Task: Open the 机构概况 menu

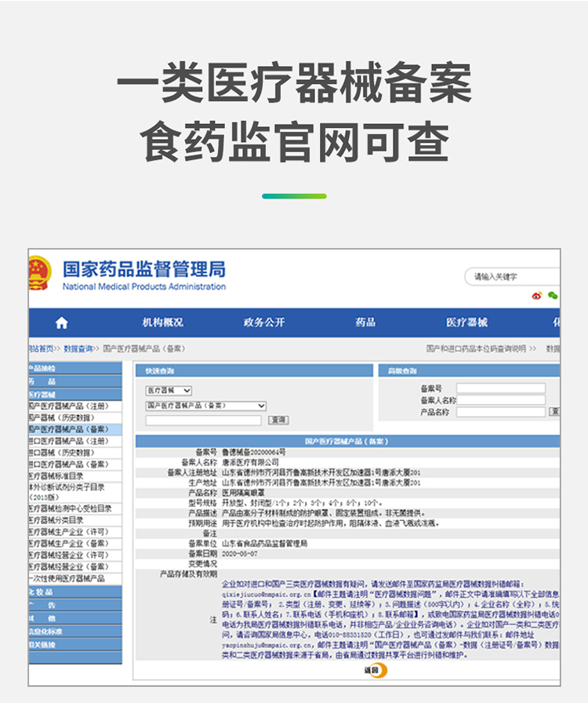Action: [x=162, y=322]
